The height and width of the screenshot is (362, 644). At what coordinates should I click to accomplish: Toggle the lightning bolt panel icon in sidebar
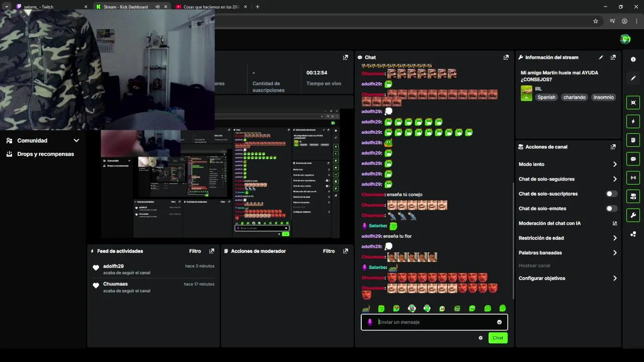633,121
